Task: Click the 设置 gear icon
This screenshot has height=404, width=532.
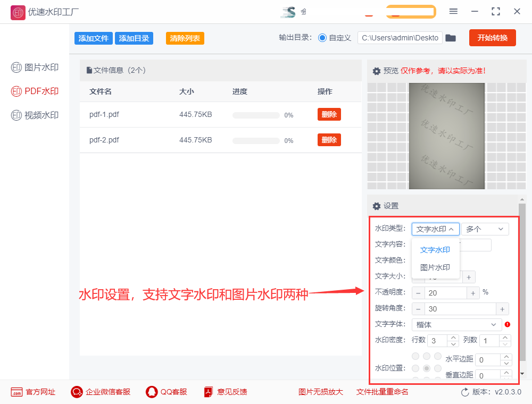Action: click(x=377, y=206)
